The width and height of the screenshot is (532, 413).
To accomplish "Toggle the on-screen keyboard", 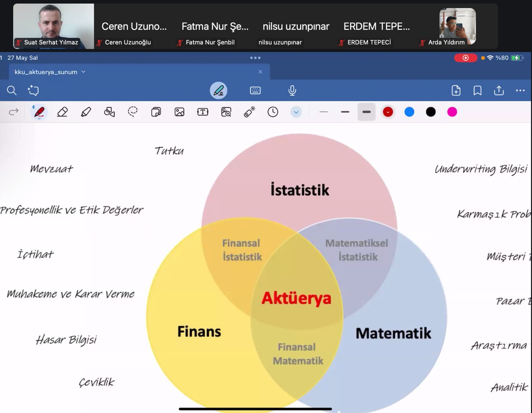I will point(255,90).
